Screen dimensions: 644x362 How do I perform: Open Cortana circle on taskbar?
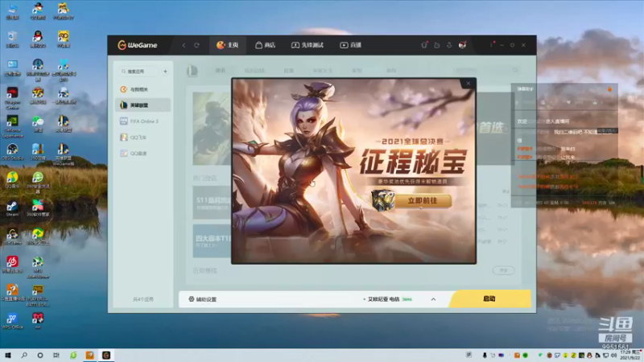tap(39, 355)
